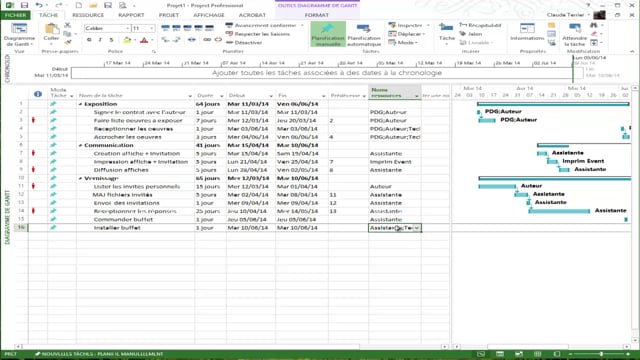
Task: Click the Couper scissors icon
Action: tap(68, 25)
